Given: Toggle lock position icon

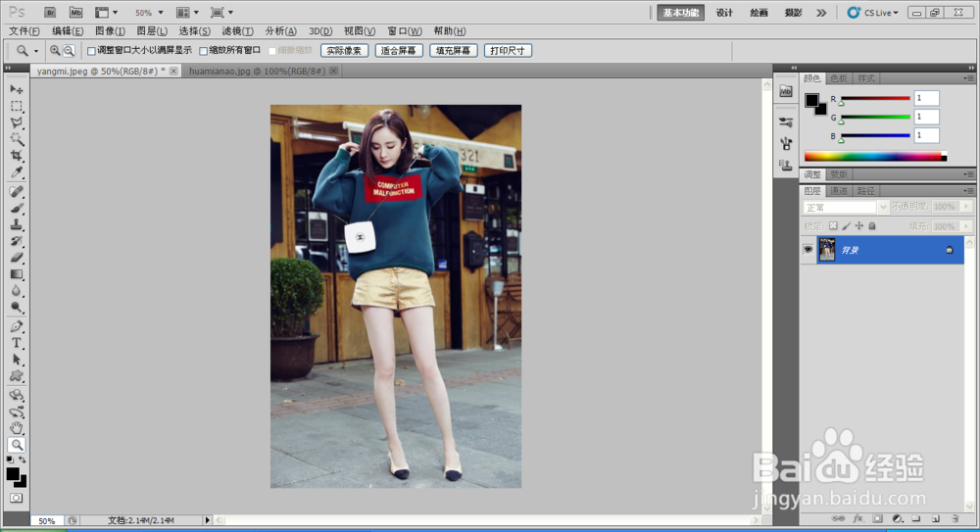Looking at the screenshot, I should tap(859, 225).
